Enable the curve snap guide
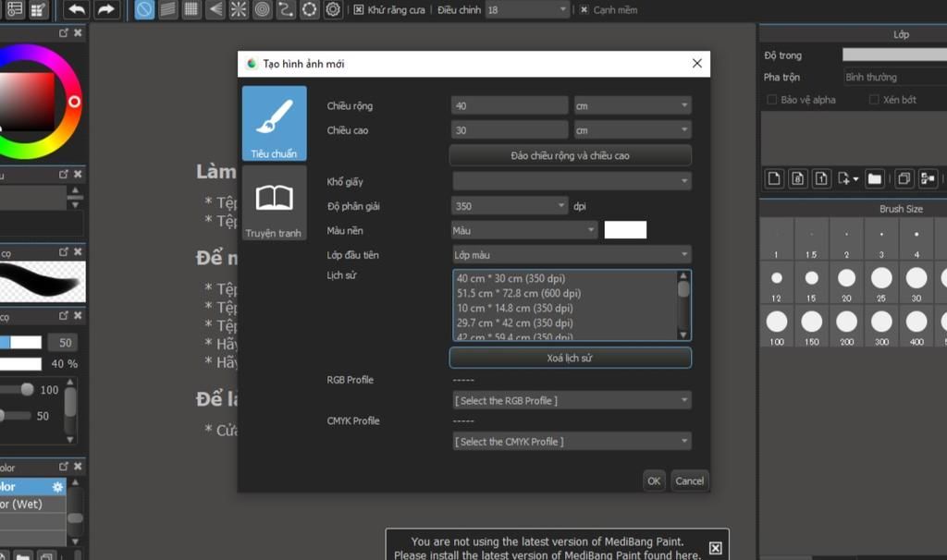 286,9
